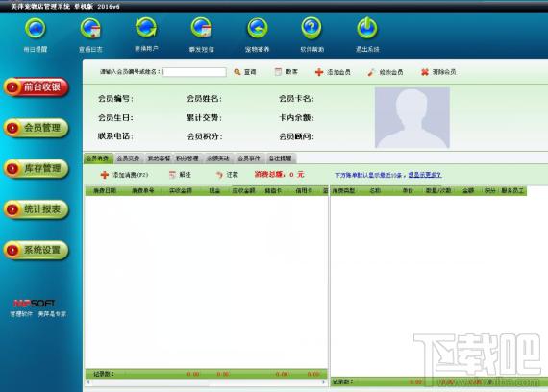Image resolution: width=548 pixels, height=392 pixels.
Task: Click the view log (查看日志) icon
Action: click(91, 29)
